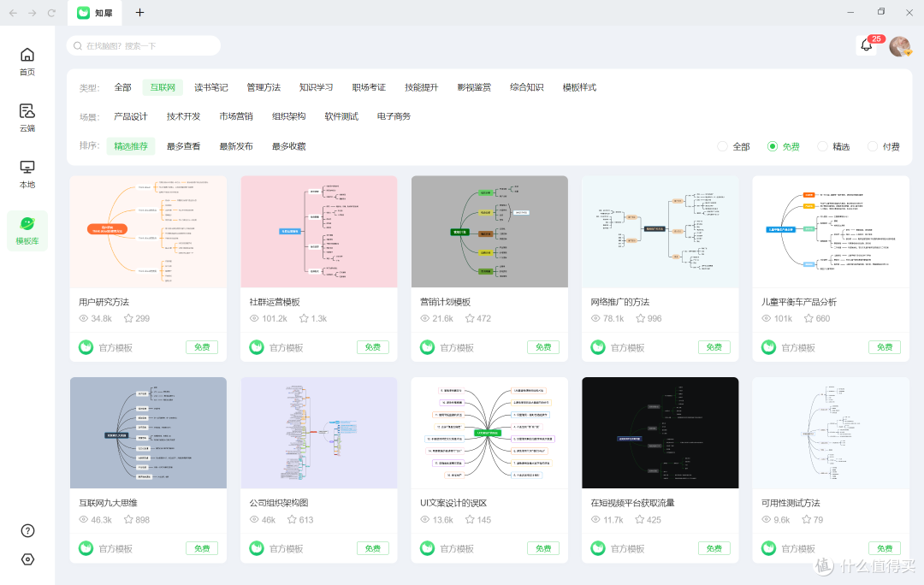Click star icon on 社群运营模板 card

click(304, 318)
